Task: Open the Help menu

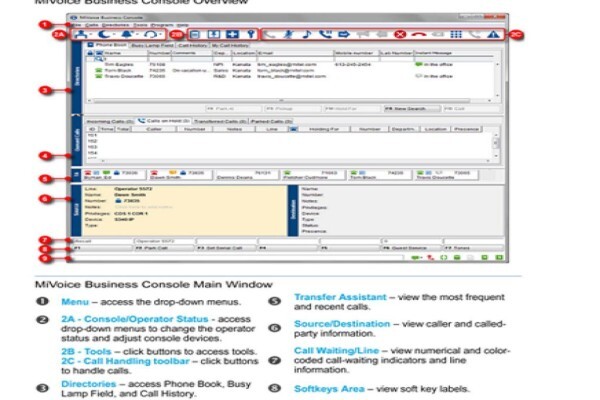Action: coord(183,25)
